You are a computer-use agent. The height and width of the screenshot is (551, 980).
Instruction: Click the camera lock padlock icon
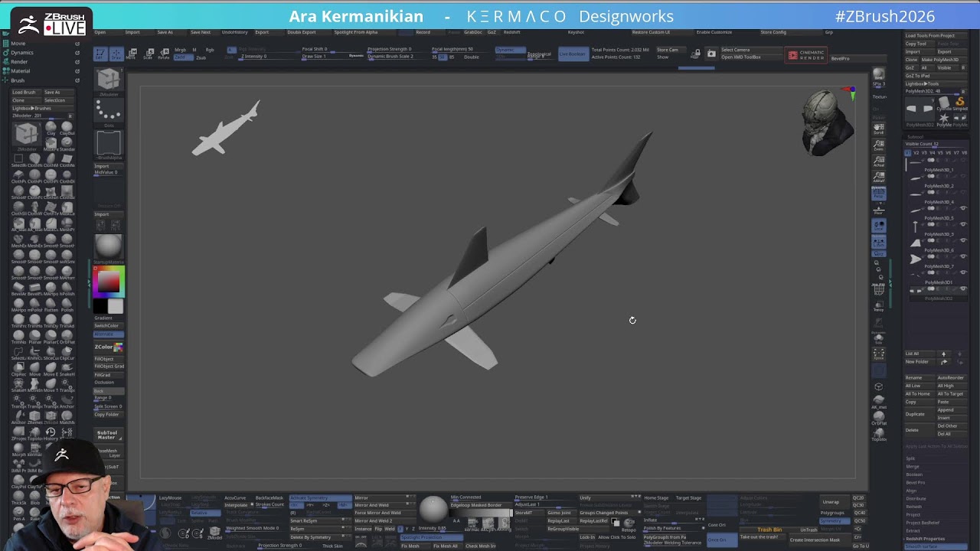(696, 54)
